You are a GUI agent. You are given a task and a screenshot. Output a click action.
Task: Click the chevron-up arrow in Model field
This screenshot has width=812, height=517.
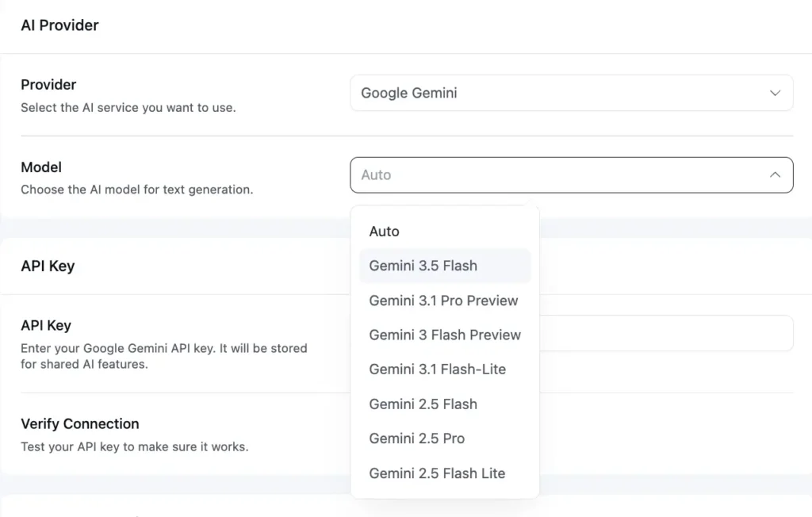(x=775, y=175)
